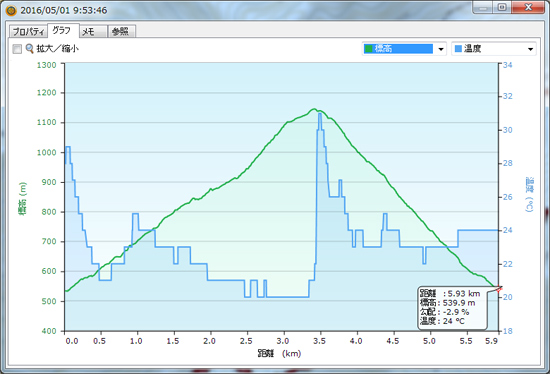550x374 pixels.
Task: Open the 温度 series dropdown arrow
Action: click(x=530, y=49)
